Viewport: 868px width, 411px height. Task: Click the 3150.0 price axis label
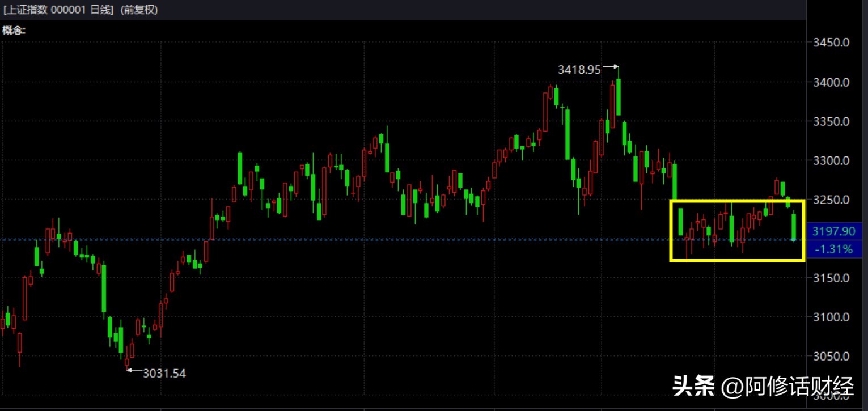(x=831, y=278)
